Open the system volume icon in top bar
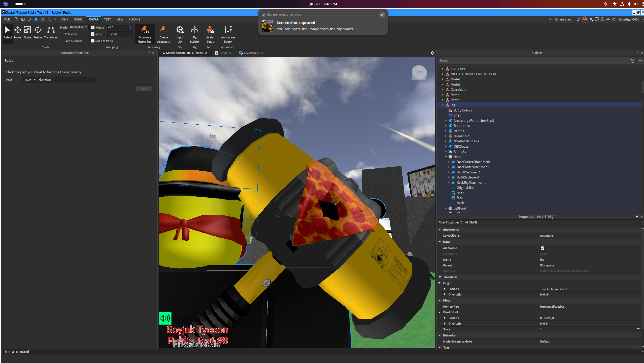Image resolution: width=644 pixels, height=363 pixels. pyautogui.click(x=636, y=4)
